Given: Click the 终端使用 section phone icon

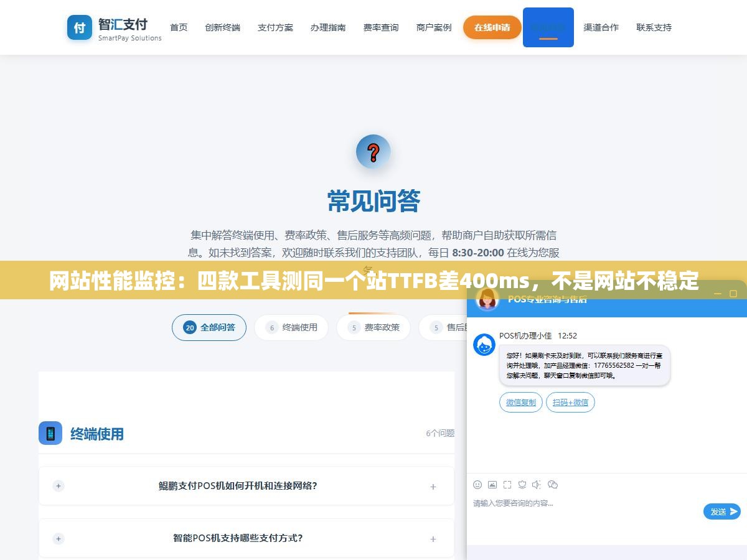Looking at the screenshot, I should tap(50, 433).
